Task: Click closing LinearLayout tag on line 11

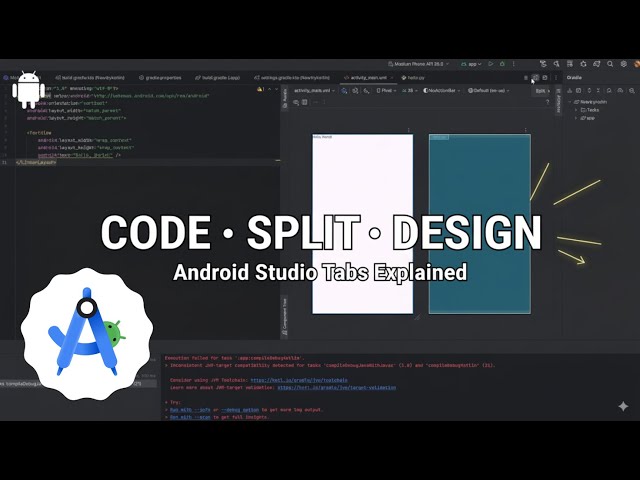Action: coord(36,162)
